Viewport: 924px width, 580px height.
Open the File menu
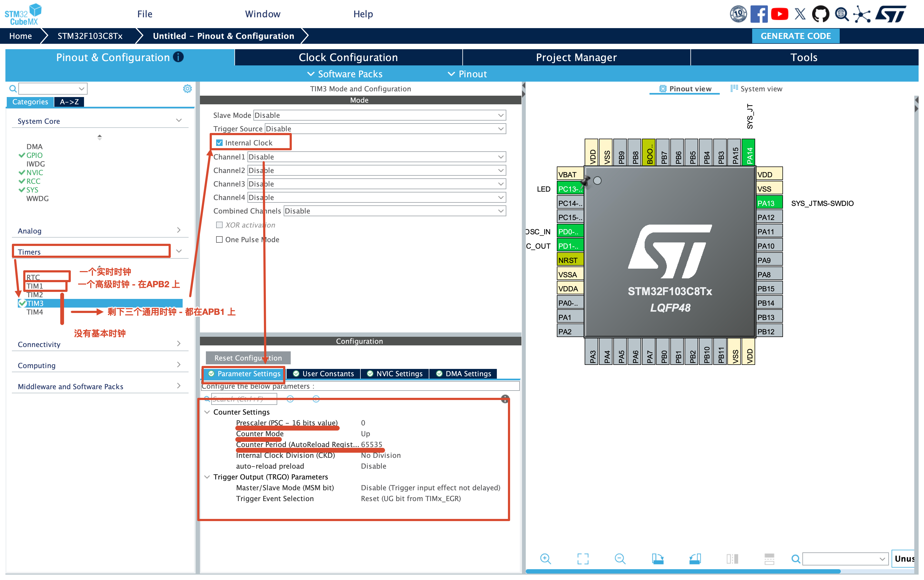tap(145, 14)
